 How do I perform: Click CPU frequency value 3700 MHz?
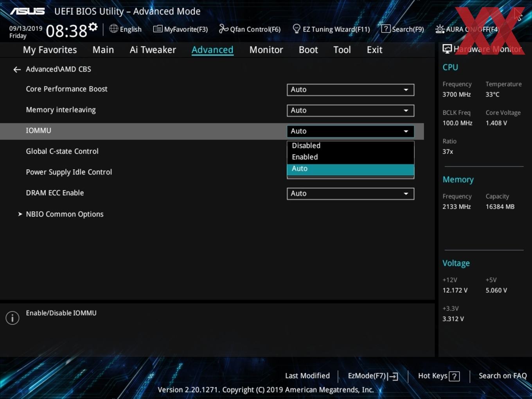457,95
